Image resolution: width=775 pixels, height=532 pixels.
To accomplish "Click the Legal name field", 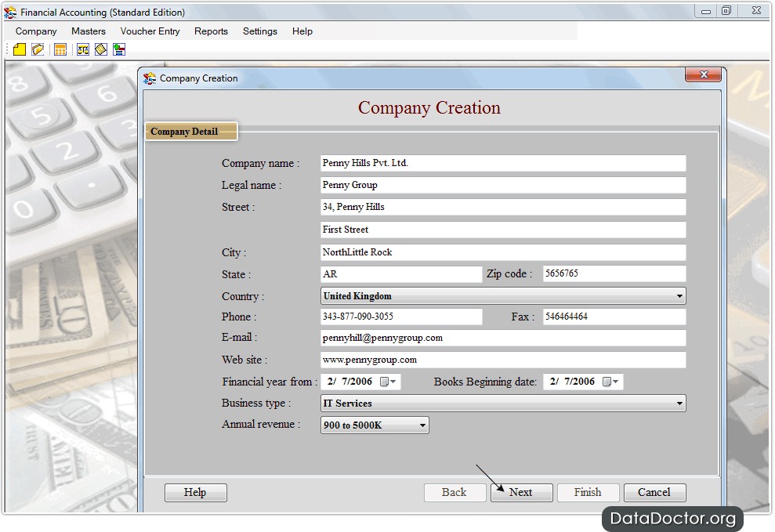I will [x=503, y=185].
